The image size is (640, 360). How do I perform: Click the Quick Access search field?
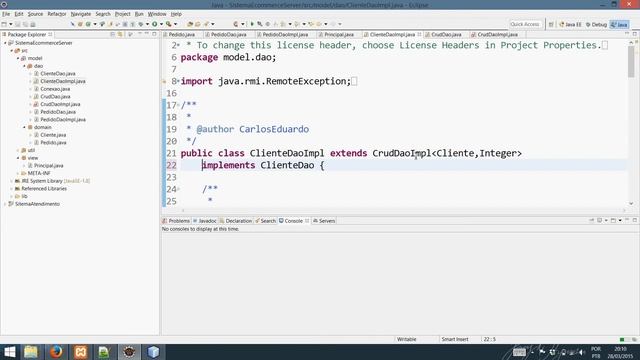click(x=525, y=24)
